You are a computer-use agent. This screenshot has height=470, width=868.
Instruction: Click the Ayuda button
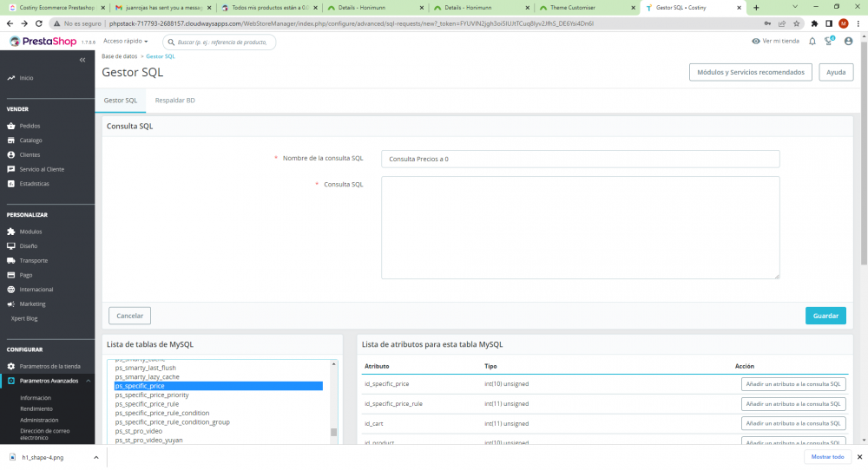pyautogui.click(x=836, y=73)
